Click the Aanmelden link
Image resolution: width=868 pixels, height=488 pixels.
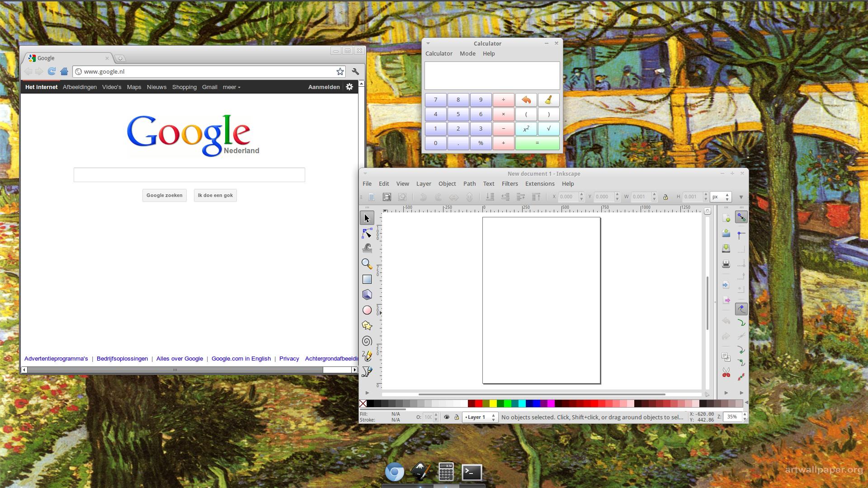[x=324, y=87]
